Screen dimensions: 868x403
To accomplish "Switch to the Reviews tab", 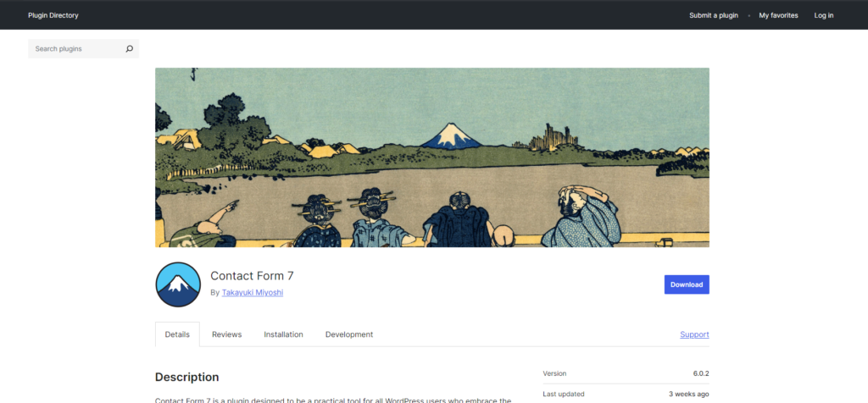I will coord(227,334).
